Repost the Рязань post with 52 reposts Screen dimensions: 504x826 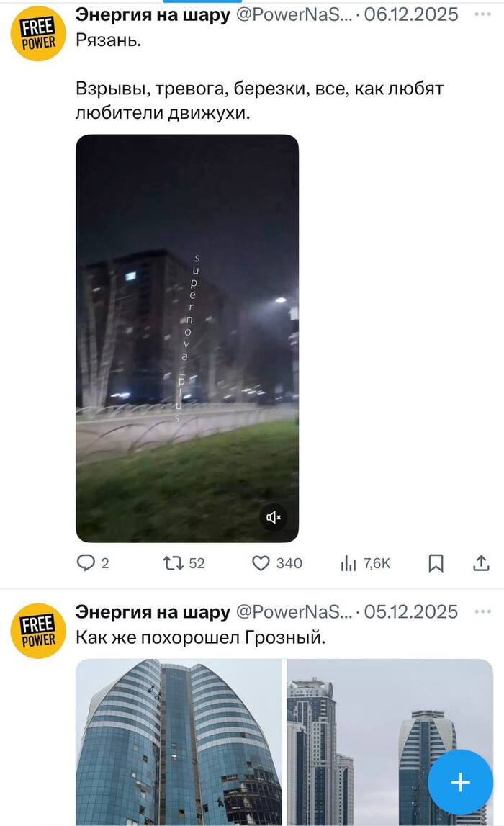point(184,563)
